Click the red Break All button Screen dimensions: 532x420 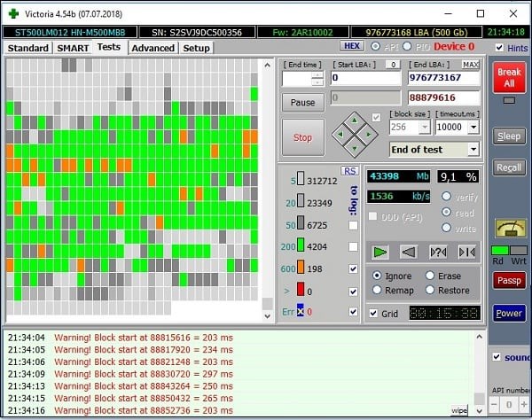click(x=509, y=78)
